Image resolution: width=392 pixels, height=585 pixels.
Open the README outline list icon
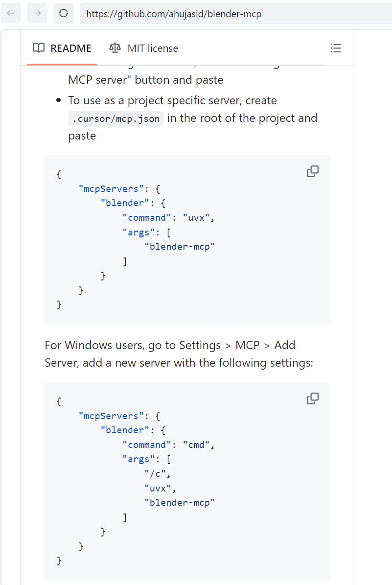(x=335, y=48)
